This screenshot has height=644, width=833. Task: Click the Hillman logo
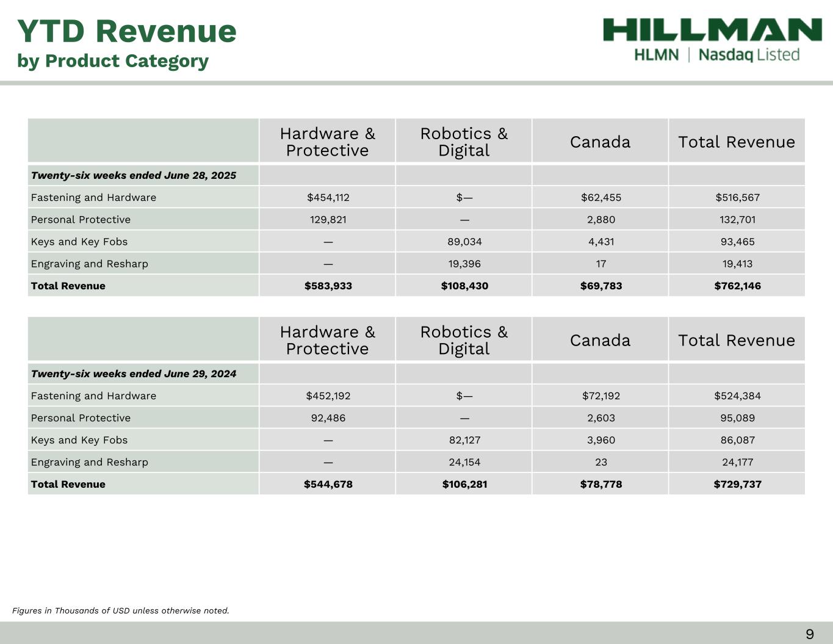coord(712,31)
